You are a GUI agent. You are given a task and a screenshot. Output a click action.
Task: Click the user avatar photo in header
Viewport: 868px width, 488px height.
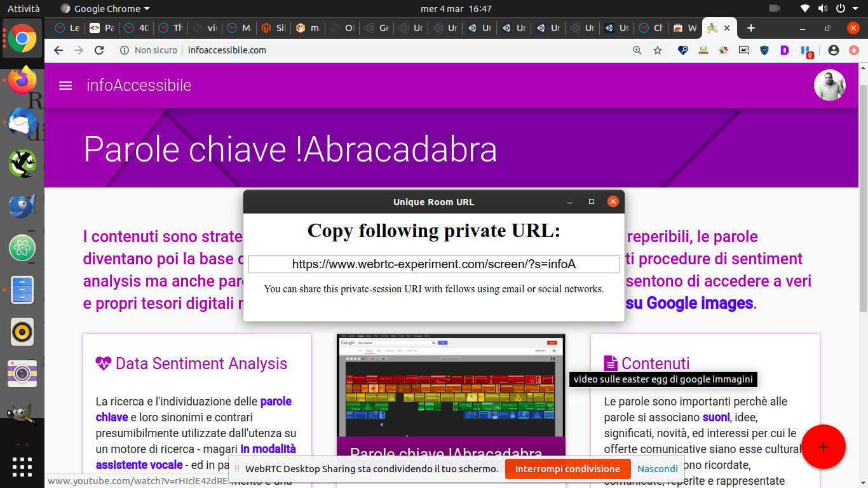click(x=829, y=85)
